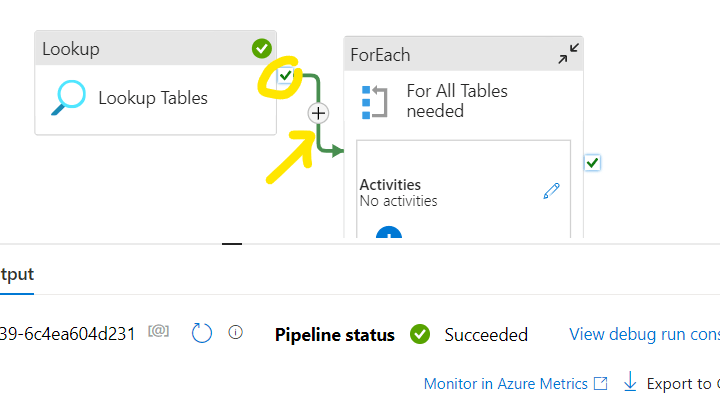
Task: Click the ForEach success output checkbox
Action: click(592, 162)
